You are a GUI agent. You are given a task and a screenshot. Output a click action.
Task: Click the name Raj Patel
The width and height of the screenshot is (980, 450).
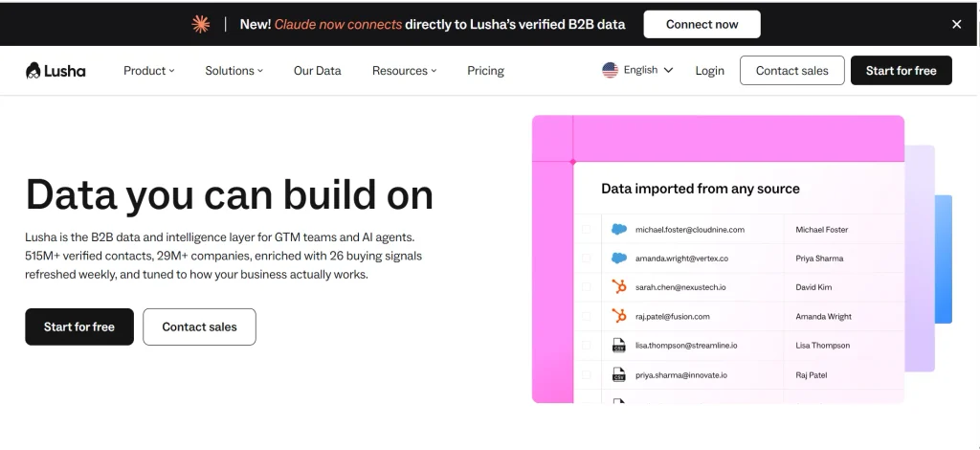point(812,375)
